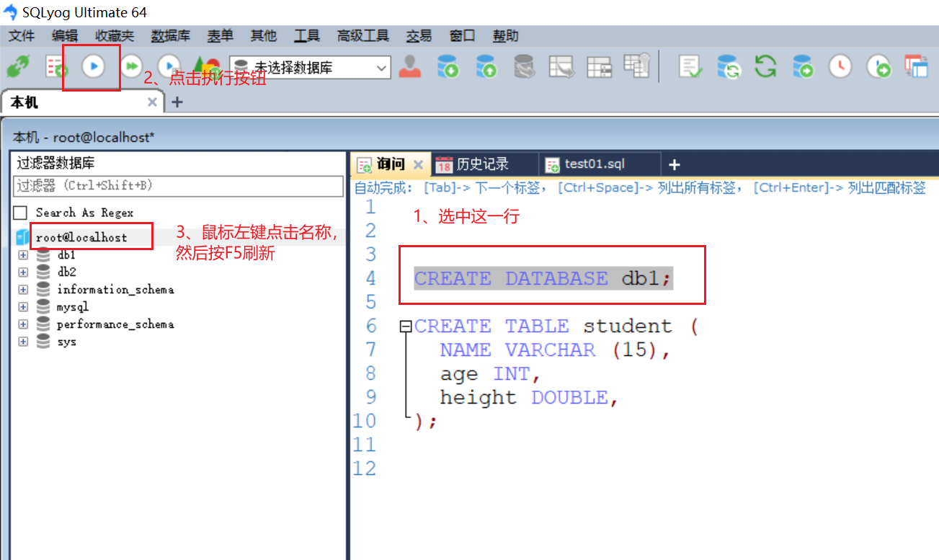Add a new connection tab with plus

coord(177,102)
